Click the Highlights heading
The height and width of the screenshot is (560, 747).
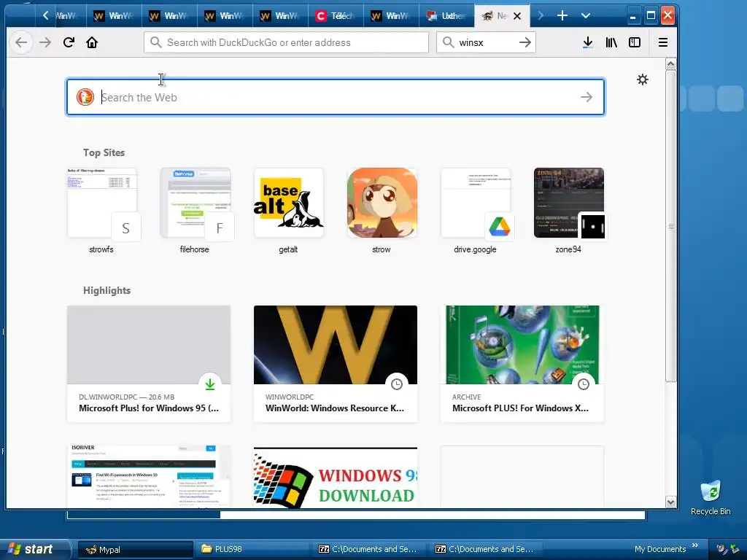coord(107,290)
